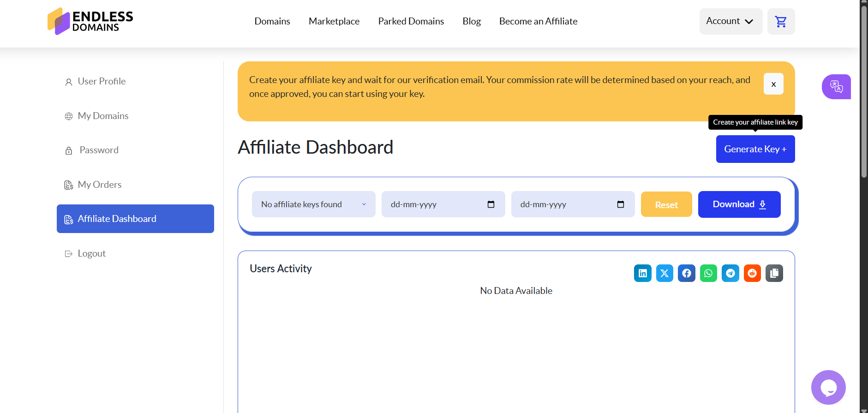This screenshot has height=413, width=868.
Task: Open the translation widget icon
Action: click(x=836, y=87)
